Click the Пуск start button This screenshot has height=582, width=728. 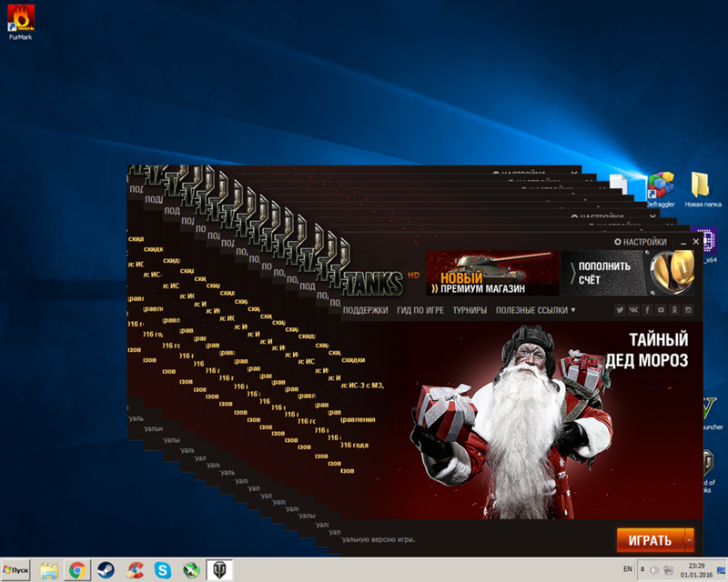click(x=15, y=570)
